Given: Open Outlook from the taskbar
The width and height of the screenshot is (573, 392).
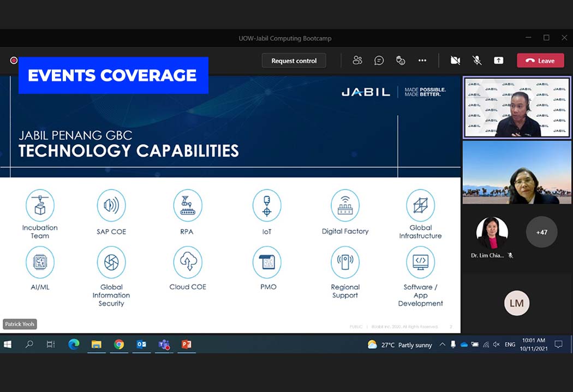Looking at the screenshot, I should 141,345.
